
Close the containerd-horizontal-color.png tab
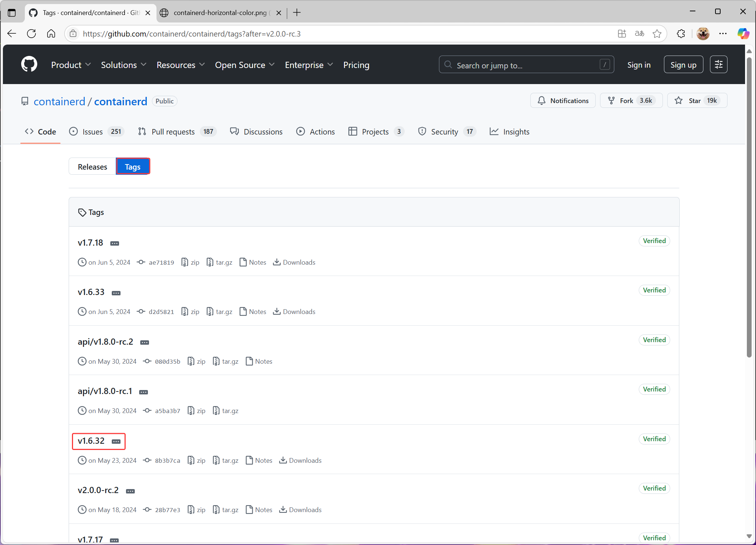(x=279, y=13)
